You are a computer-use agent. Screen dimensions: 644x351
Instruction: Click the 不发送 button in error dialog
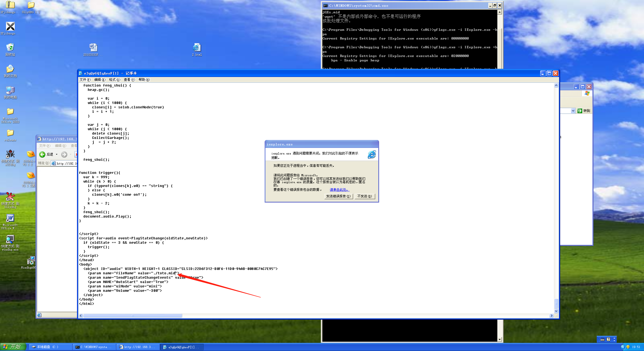tap(365, 196)
